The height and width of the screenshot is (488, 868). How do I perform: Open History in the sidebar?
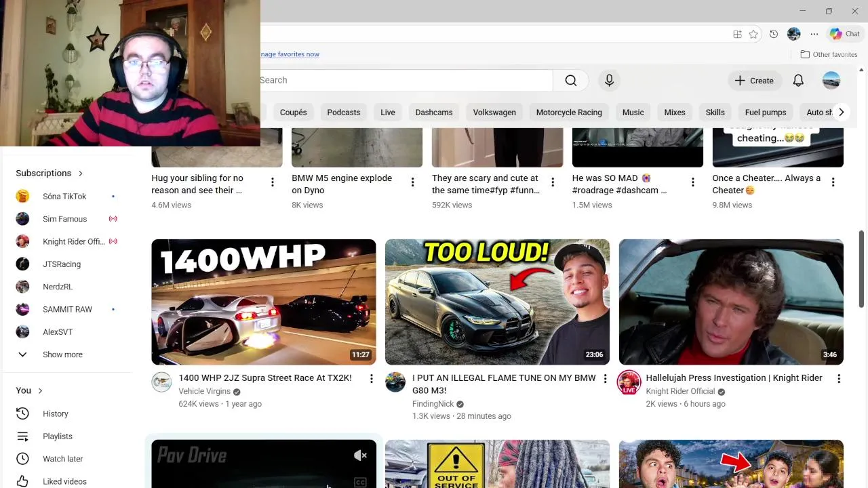[67, 413]
